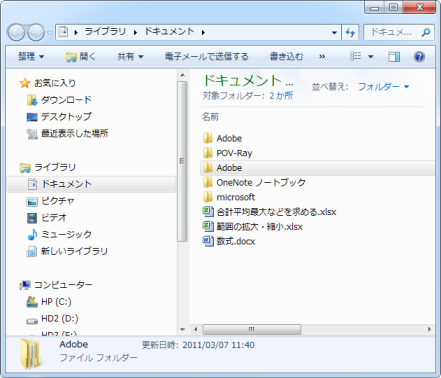Image resolution: width=441 pixels, height=378 pixels.
Task: Click the large Adobe folder details thumbnail
Action: tap(32, 354)
